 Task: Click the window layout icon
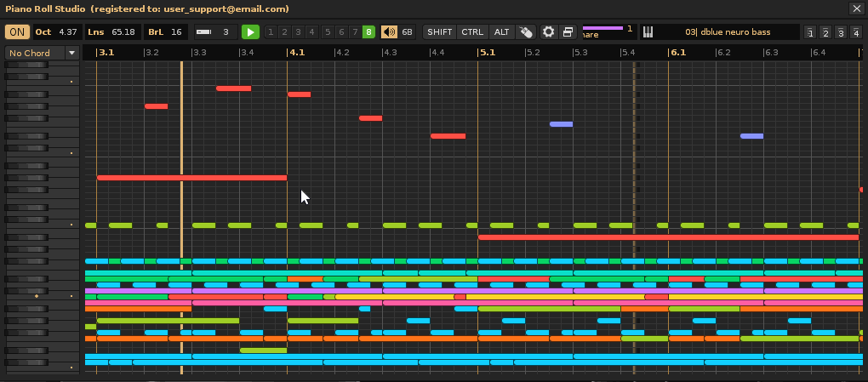coord(568,32)
